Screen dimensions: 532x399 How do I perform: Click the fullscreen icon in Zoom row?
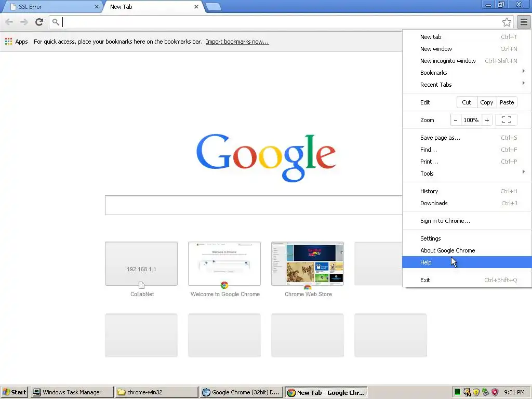coord(506,120)
